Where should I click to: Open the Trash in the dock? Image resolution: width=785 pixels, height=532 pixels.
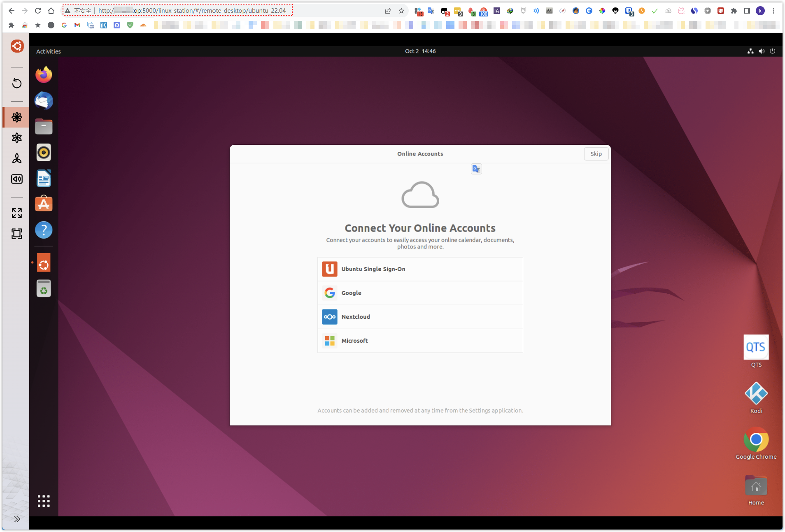tap(44, 288)
